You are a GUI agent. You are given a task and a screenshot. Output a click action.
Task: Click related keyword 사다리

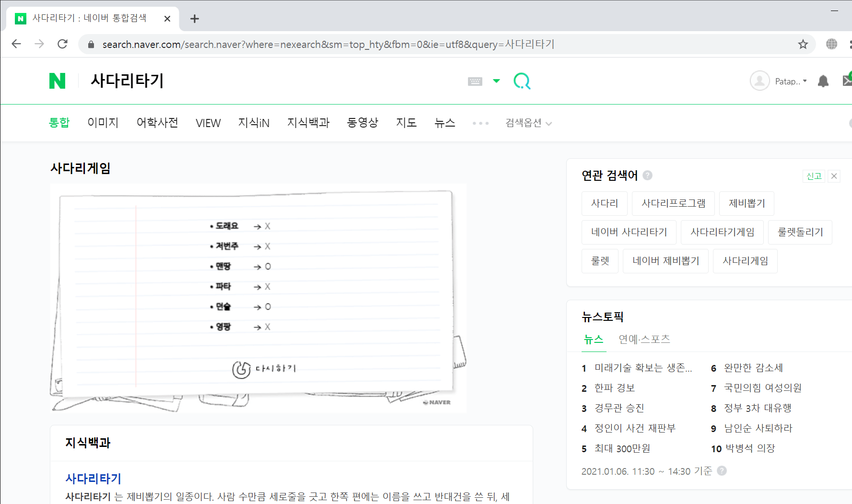pos(605,203)
